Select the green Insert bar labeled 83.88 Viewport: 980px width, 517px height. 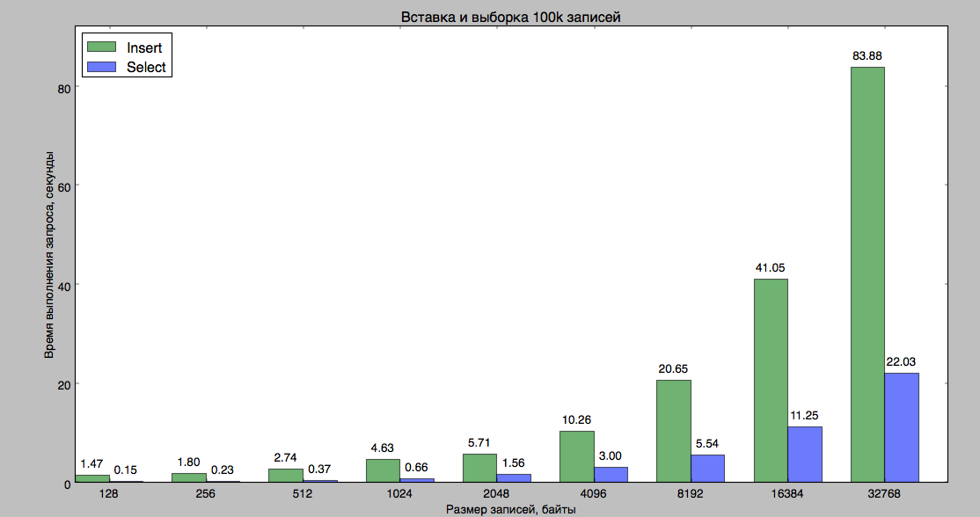point(867,274)
